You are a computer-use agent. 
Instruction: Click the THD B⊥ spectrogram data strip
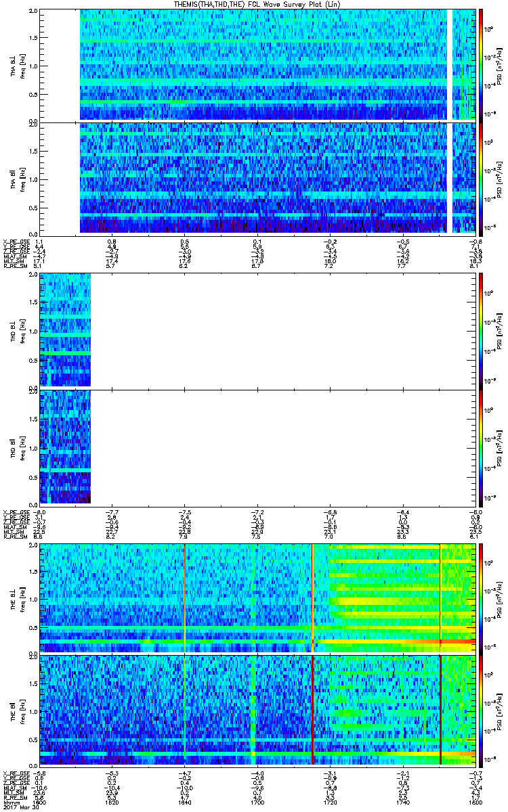pos(65,330)
